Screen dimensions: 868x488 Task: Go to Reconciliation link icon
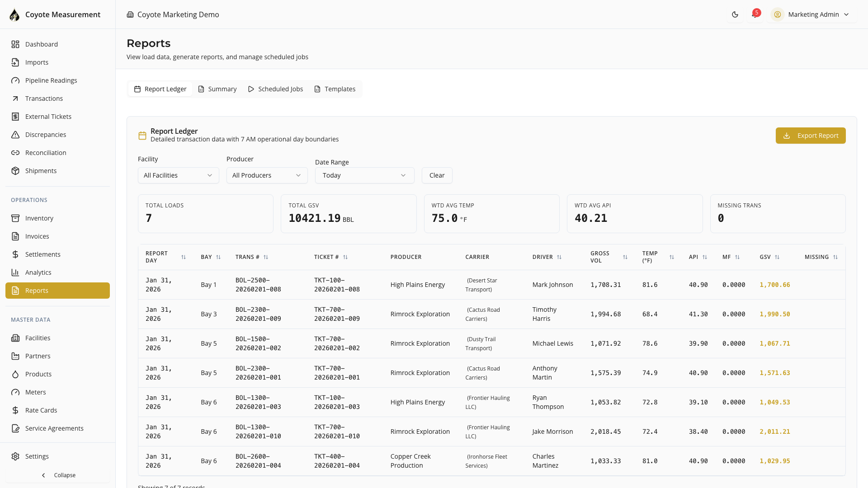pos(15,153)
